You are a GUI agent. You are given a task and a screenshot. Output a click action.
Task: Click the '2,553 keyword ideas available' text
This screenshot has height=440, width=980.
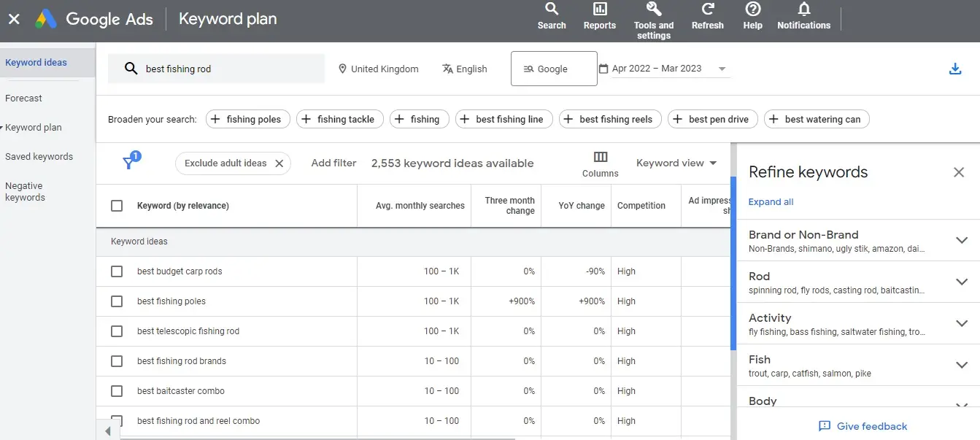pos(452,163)
